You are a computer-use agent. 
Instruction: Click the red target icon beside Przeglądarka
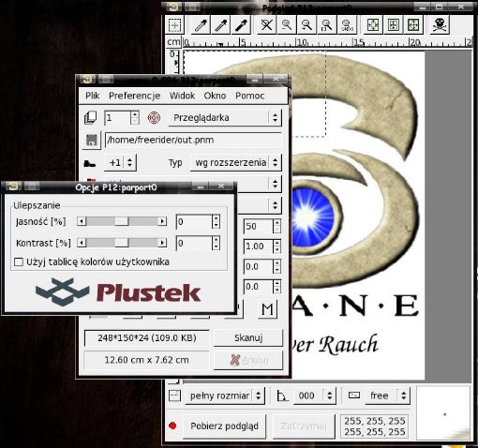[x=154, y=118]
